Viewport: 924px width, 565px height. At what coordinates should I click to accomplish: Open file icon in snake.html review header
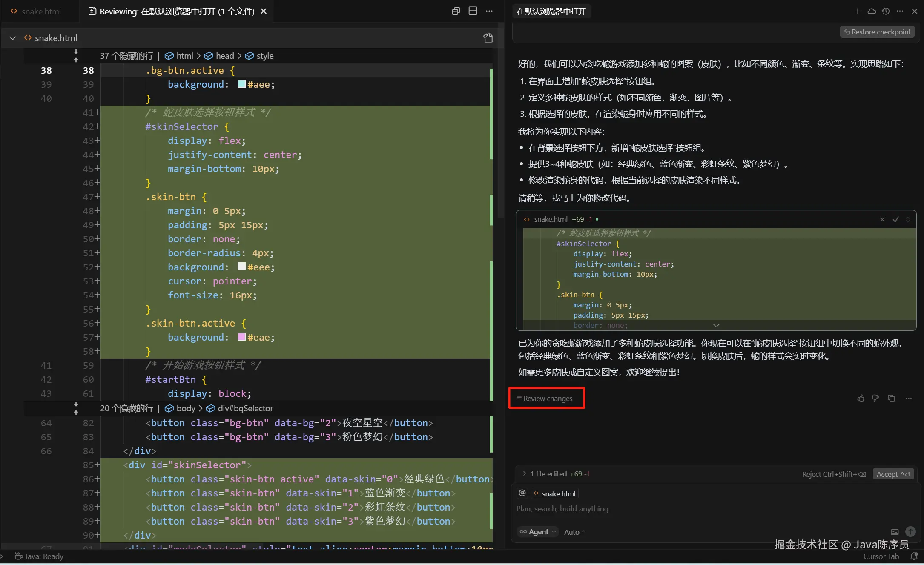[x=488, y=38]
